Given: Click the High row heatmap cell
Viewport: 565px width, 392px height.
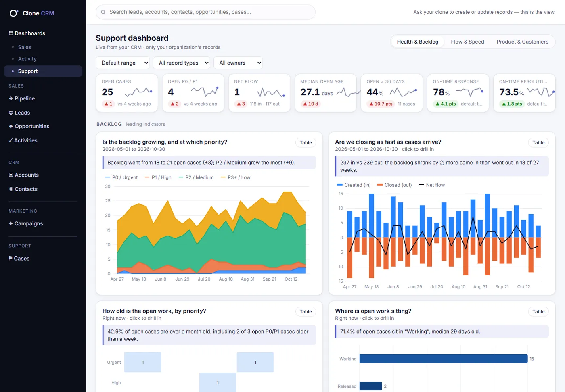Looking at the screenshot, I should [x=218, y=382].
